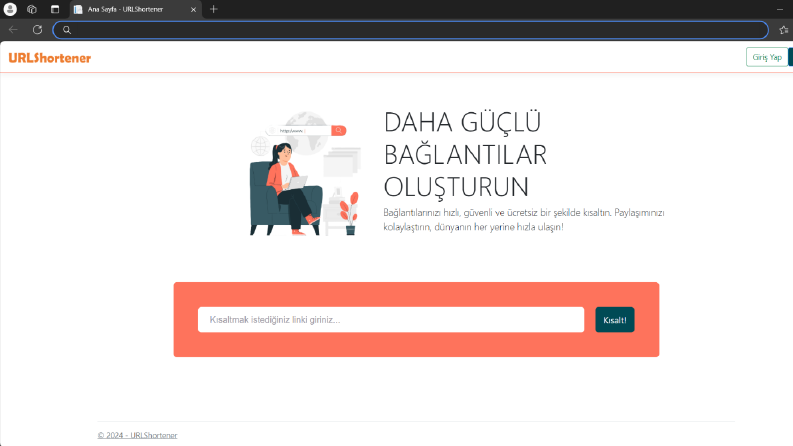Open the tab actions menu icon
The image size is (793, 446).
[55, 9]
